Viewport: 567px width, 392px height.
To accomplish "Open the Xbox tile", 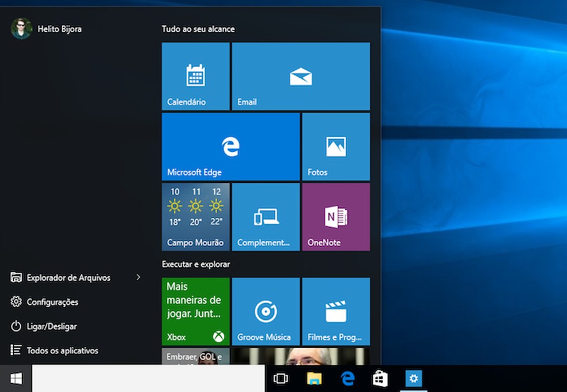I will click(195, 311).
